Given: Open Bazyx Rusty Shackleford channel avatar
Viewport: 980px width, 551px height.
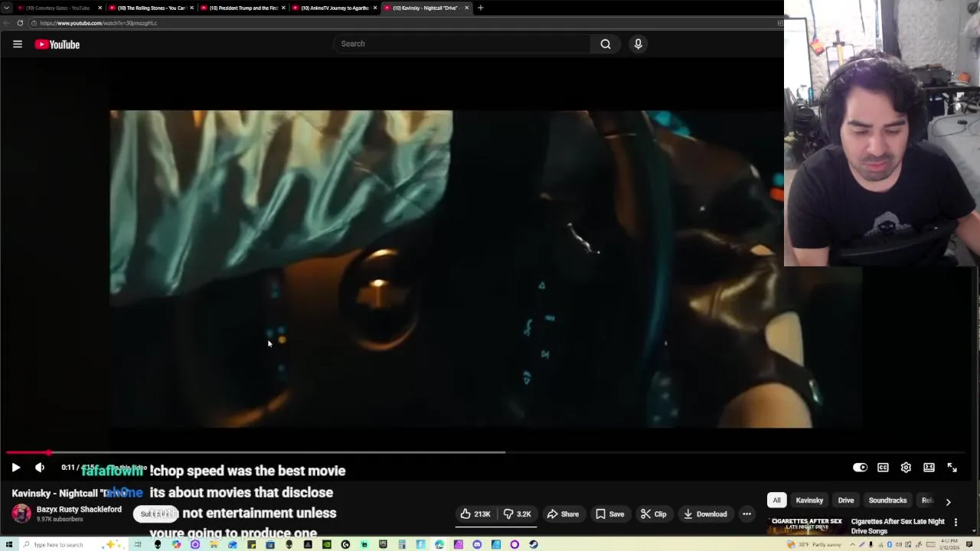Looking at the screenshot, I should pos(21,514).
